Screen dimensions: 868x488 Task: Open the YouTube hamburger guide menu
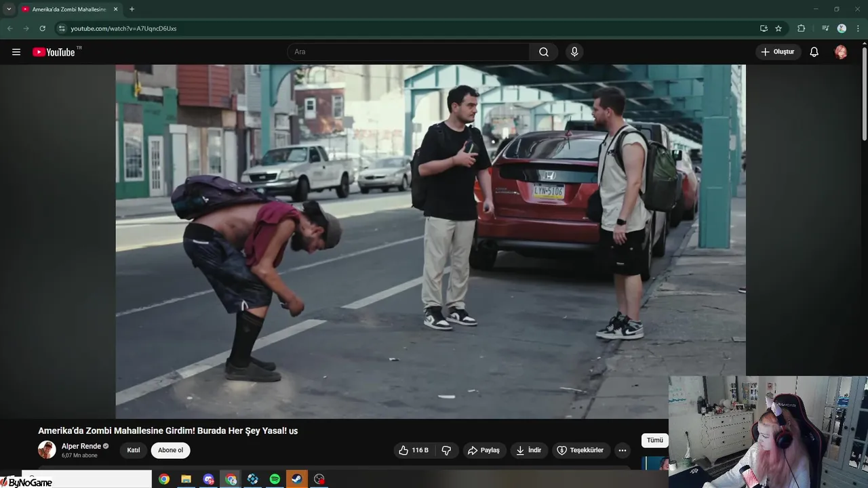tap(16, 52)
